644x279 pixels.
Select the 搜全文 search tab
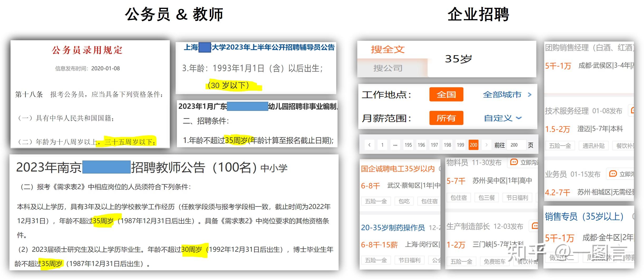(388, 49)
